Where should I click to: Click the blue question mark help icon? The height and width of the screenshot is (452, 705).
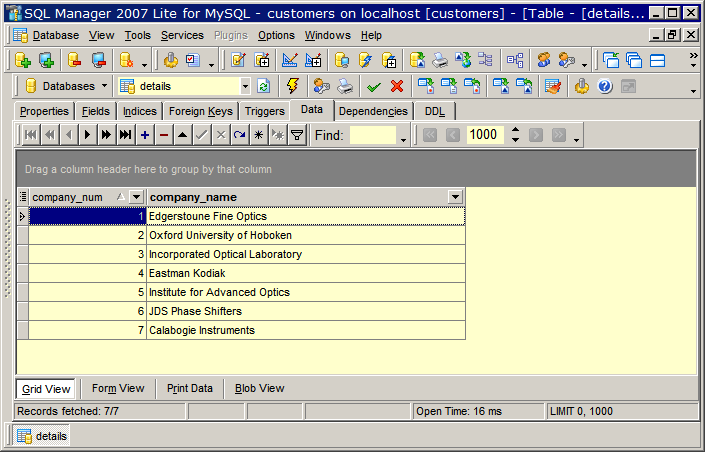click(605, 86)
